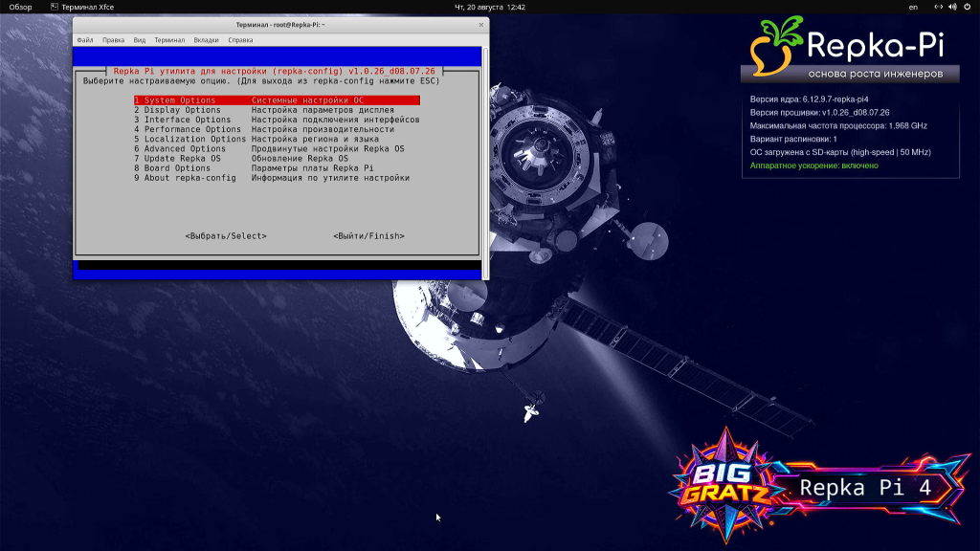Image resolution: width=980 pixels, height=551 pixels.
Task: Click the Выйти/Finish button
Action: coord(368,236)
